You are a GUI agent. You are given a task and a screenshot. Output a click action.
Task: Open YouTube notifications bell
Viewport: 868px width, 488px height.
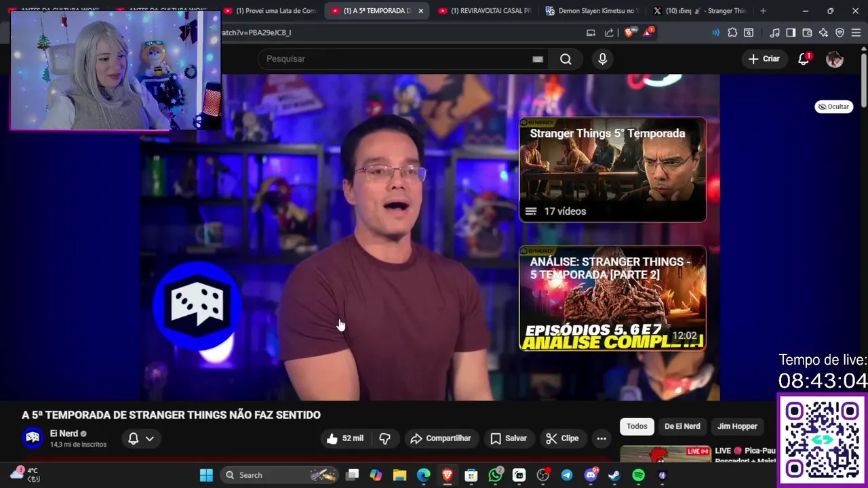click(804, 59)
